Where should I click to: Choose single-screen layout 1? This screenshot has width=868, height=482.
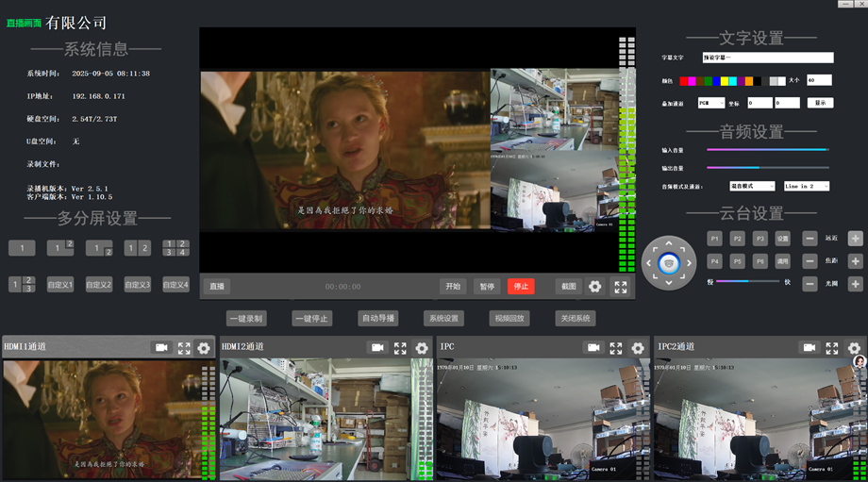pyautogui.click(x=22, y=248)
